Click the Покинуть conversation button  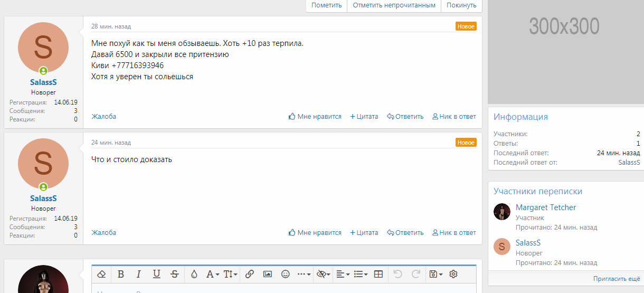461,5
